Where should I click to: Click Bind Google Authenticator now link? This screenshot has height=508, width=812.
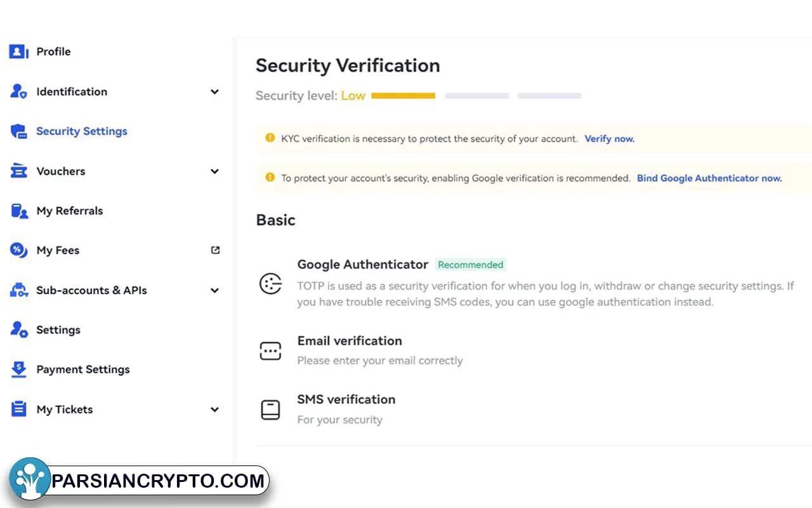click(x=709, y=178)
